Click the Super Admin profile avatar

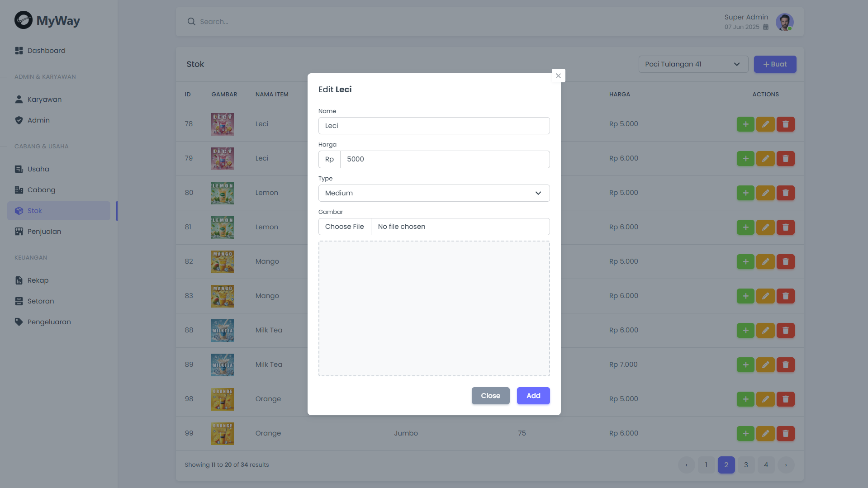pyautogui.click(x=784, y=22)
